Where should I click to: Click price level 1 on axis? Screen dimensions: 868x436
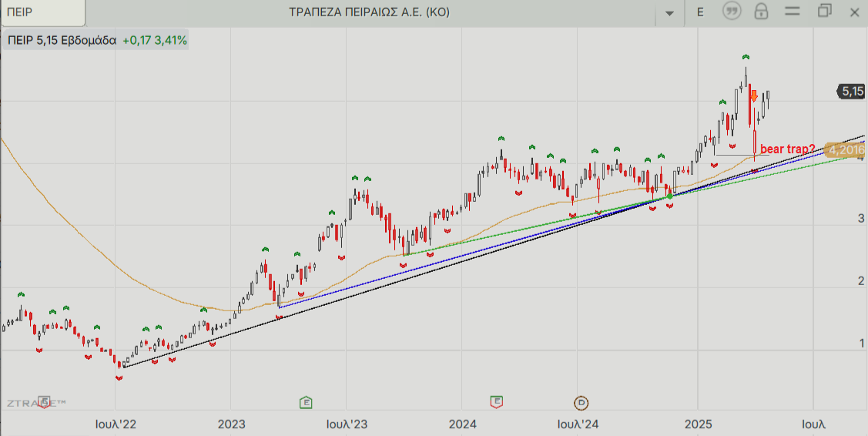point(861,344)
